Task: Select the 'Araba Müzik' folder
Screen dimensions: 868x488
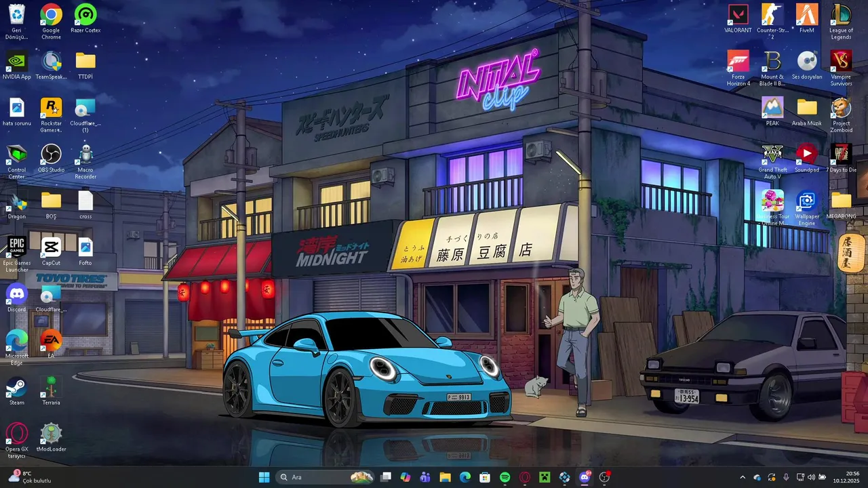Action: point(807,111)
